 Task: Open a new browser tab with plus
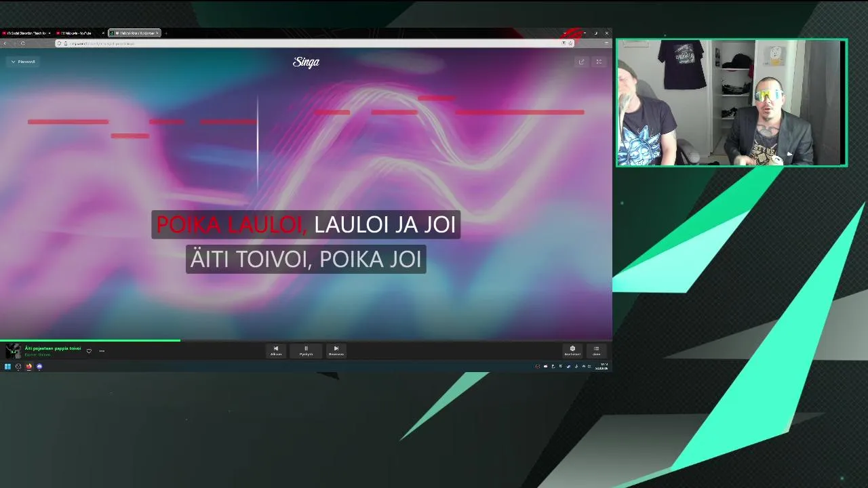[x=166, y=33]
